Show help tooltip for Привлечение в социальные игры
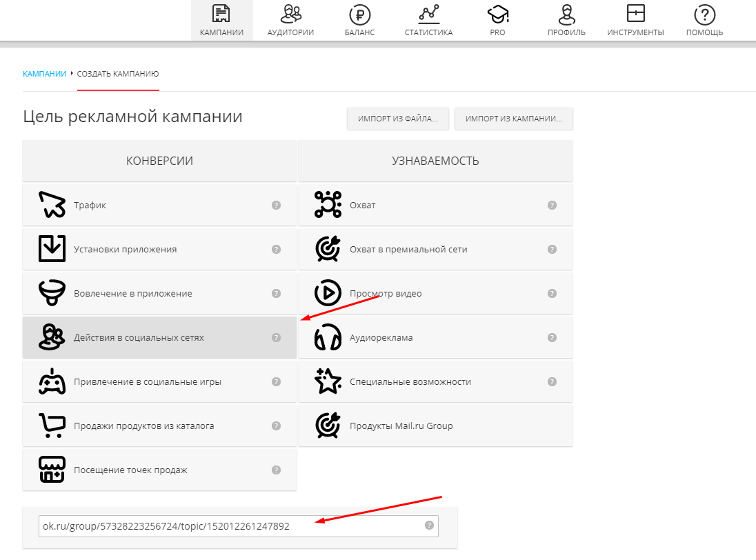This screenshot has height=560, width=756. (x=277, y=381)
